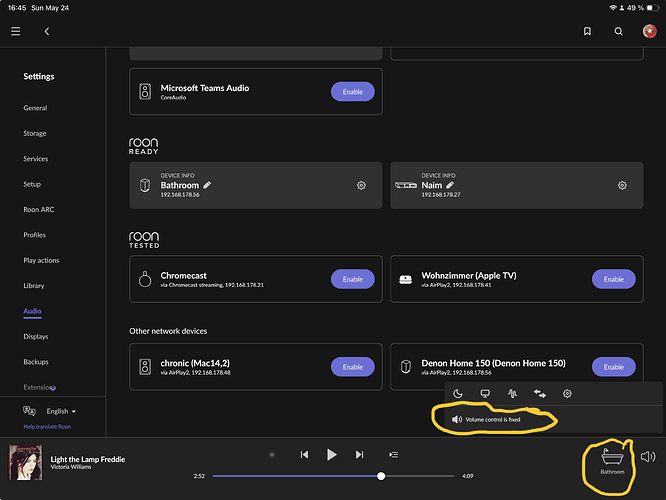
Task: Click the chronic Mac speaker icon
Action: pos(145,367)
